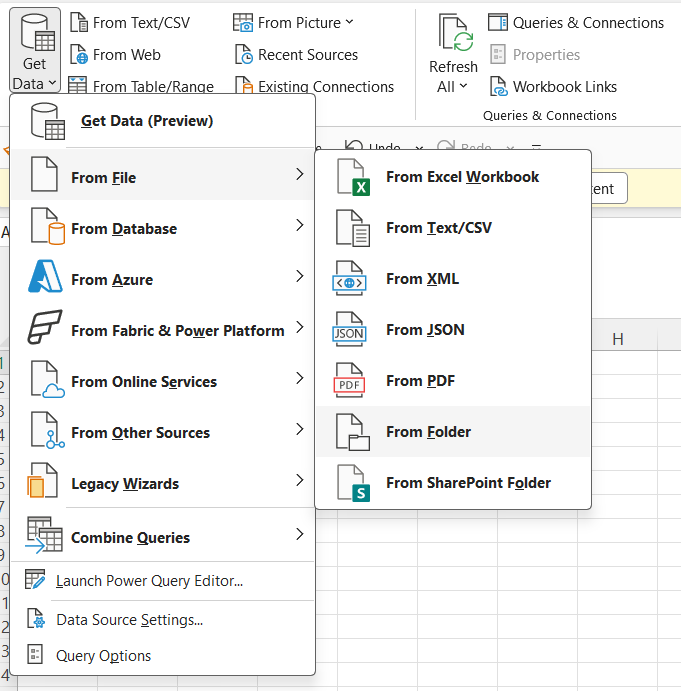Select the From File menu item
The width and height of the screenshot is (681, 691).
(162, 175)
